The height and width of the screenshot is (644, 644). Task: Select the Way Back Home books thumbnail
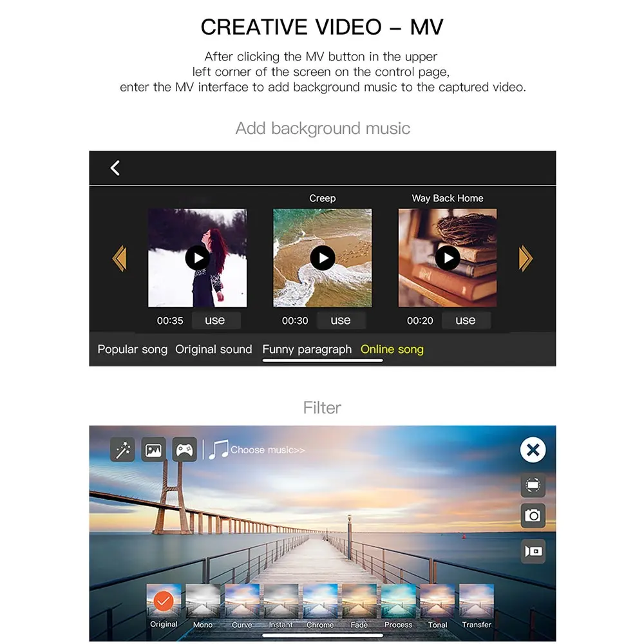click(x=448, y=258)
